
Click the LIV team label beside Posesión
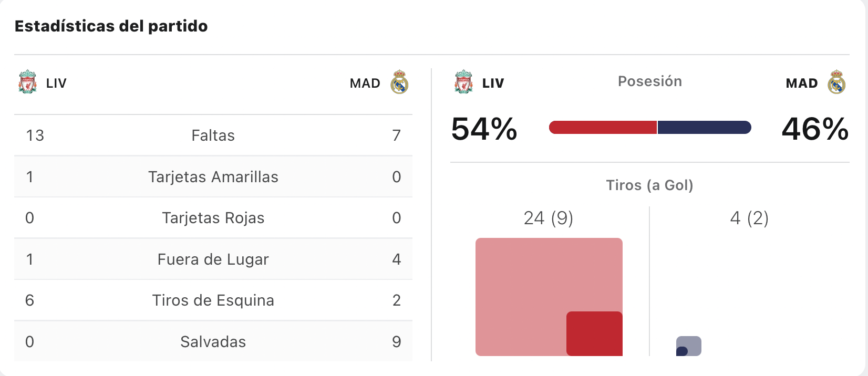click(493, 83)
